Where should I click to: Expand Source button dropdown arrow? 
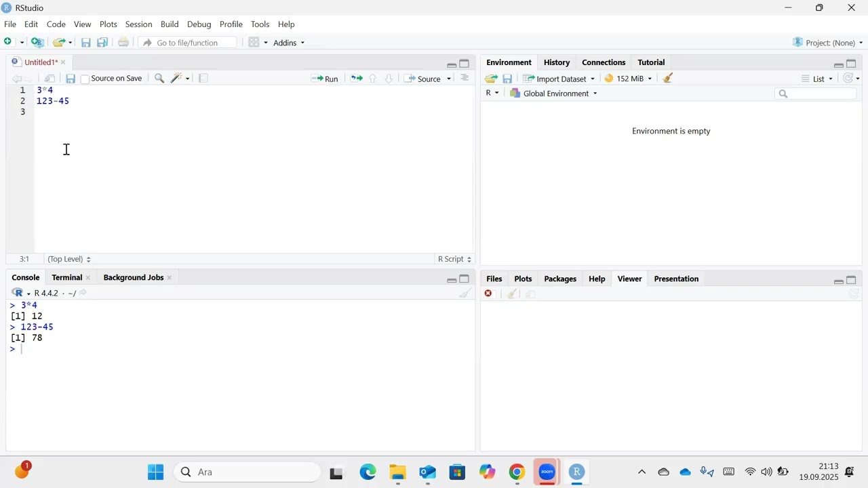(x=449, y=79)
